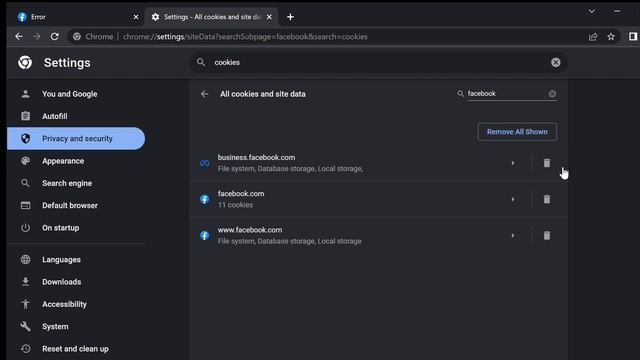Click the business.facebook.com entry text

[x=256, y=158]
